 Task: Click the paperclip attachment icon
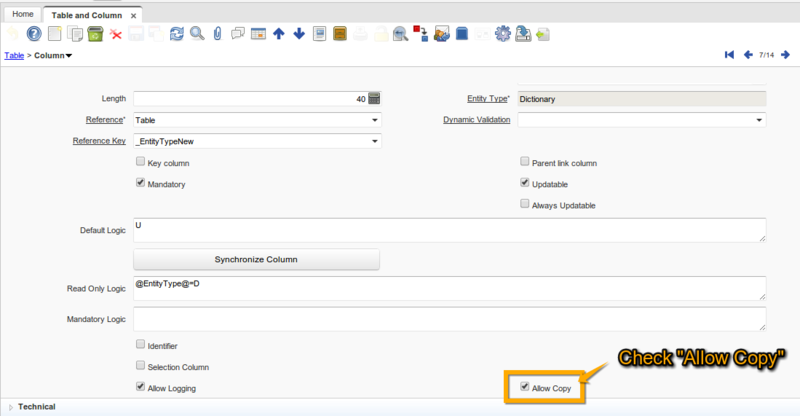tap(217, 34)
